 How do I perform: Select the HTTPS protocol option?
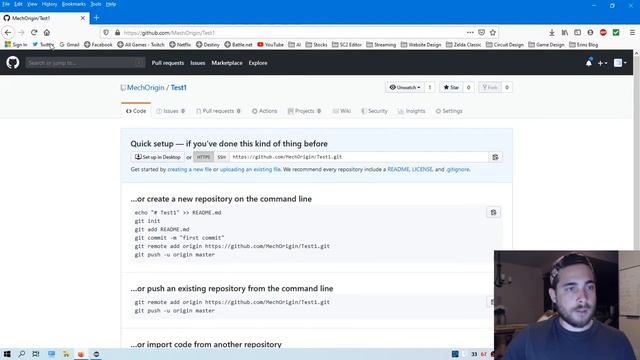point(203,157)
